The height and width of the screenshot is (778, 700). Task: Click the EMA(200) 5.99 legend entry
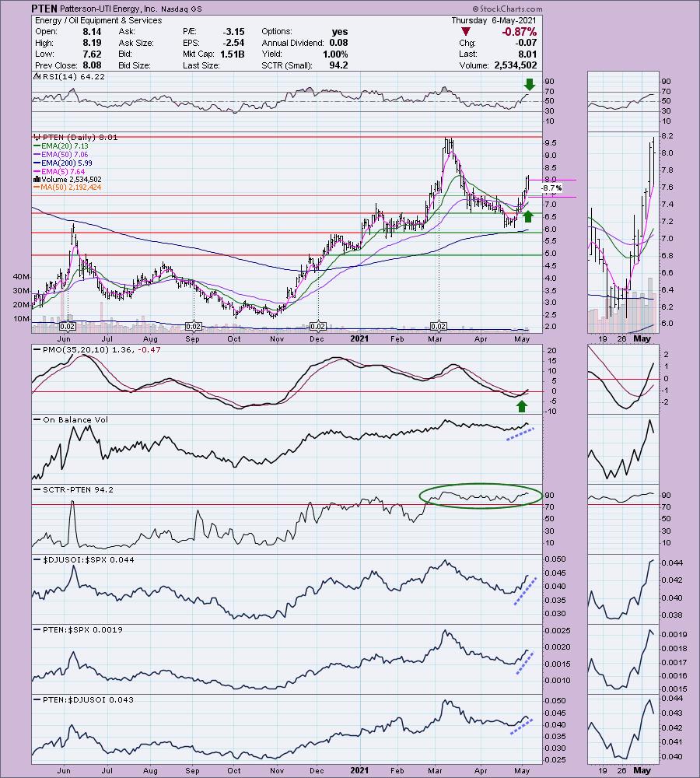tap(66, 163)
